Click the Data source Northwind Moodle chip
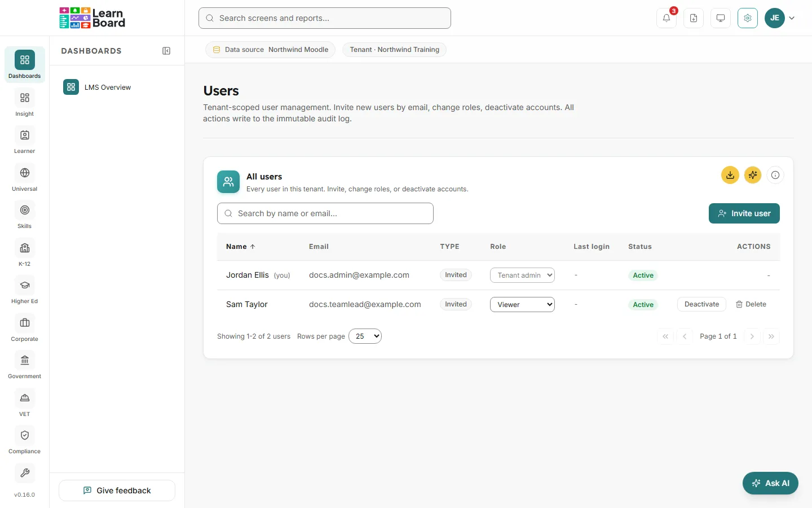 click(x=271, y=50)
